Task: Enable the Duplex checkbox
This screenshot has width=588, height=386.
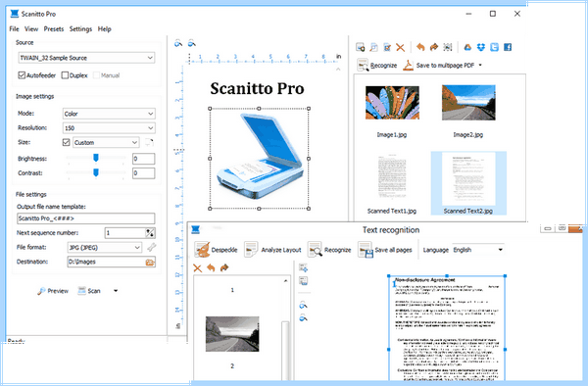Action: (x=65, y=75)
